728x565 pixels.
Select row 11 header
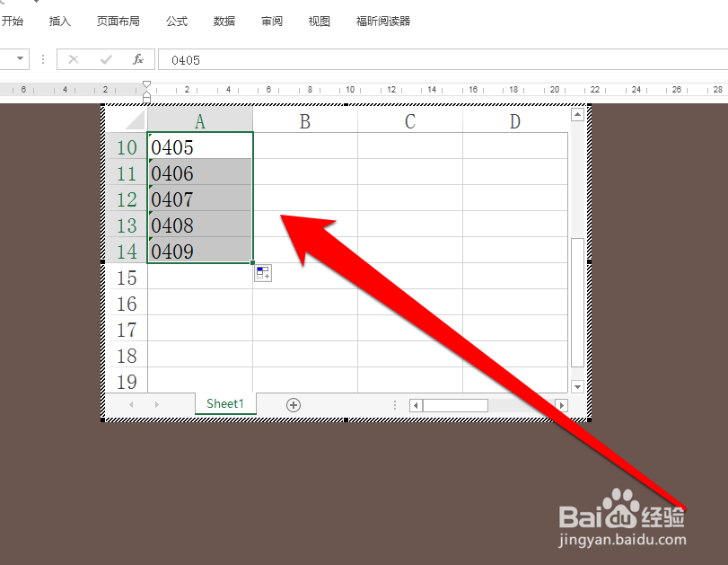[127, 173]
